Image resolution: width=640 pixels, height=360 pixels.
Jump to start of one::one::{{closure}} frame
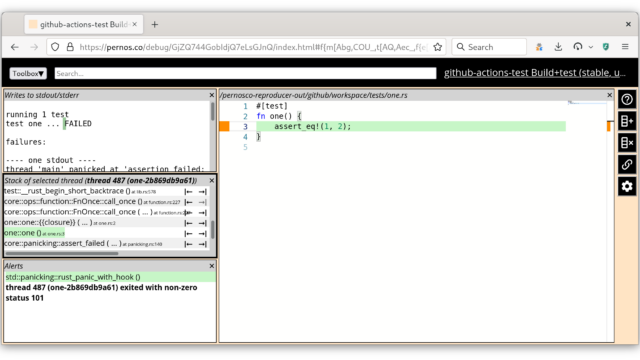[188, 223]
